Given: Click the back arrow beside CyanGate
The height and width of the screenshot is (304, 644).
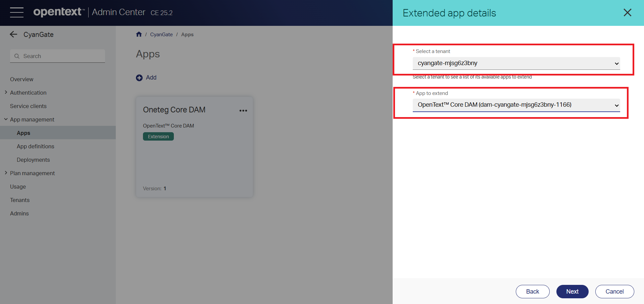Looking at the screenshot, I should (13, 34).
